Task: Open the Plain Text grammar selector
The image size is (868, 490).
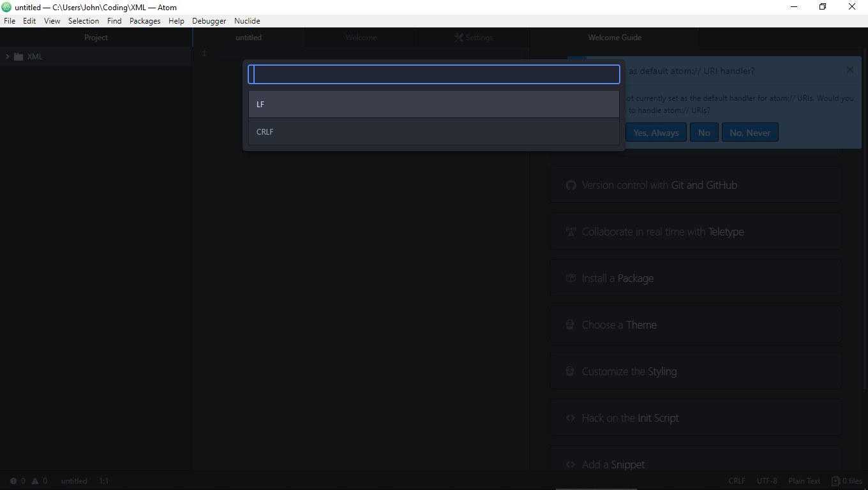Action: (804, 480)
